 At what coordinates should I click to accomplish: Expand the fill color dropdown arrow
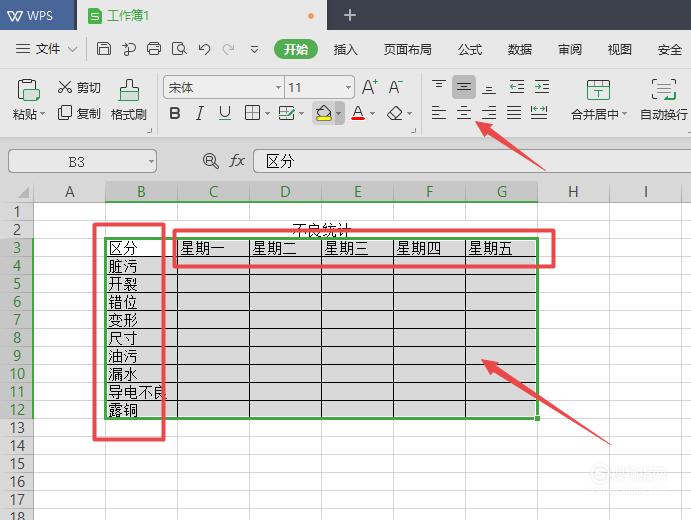[338, 113]
